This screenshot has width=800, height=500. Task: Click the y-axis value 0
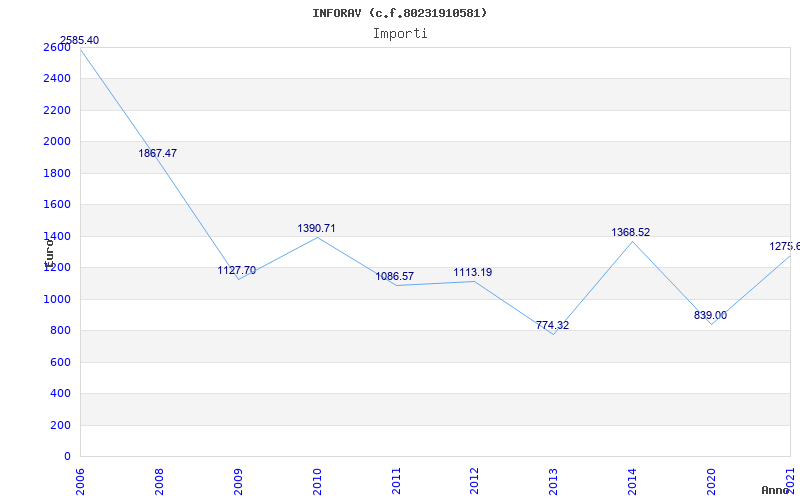[x=67, y=457]
